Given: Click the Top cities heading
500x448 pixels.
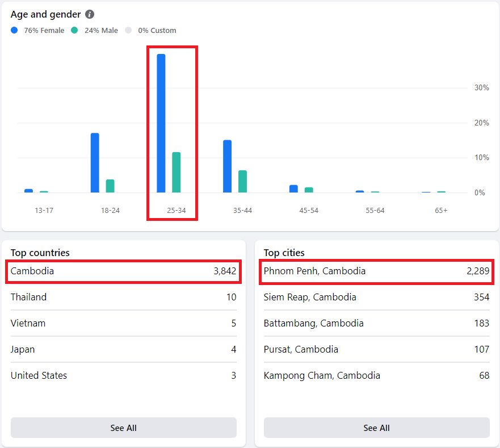Looking at the screenshot, I should 284,253.
